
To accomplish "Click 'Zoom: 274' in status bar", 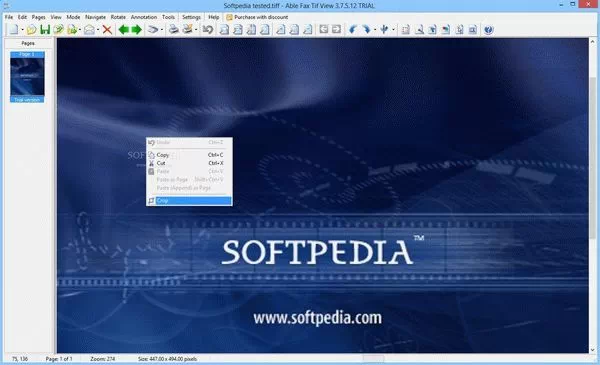I will click(103, 359).
